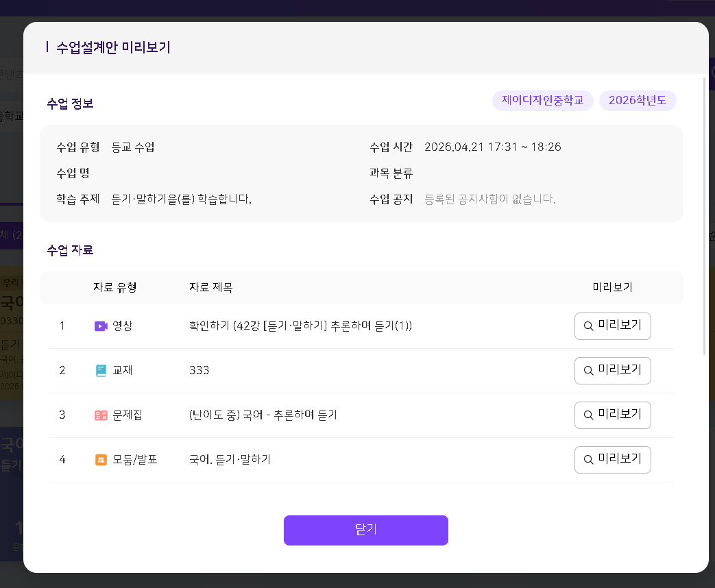The height and width of the screenshot is (588, 715).
Task: Click the textbook icon beside 교재
Action: pyautogui.click(x=101, y=371)
